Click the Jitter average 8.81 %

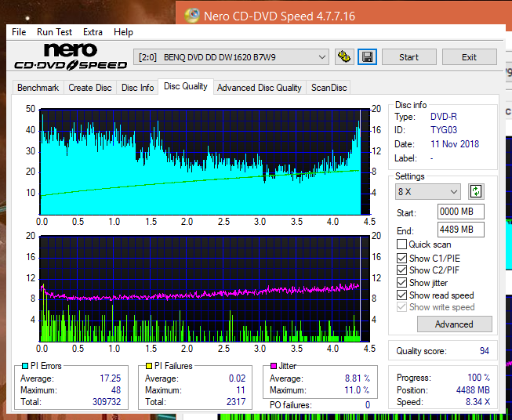coord(358,378)
